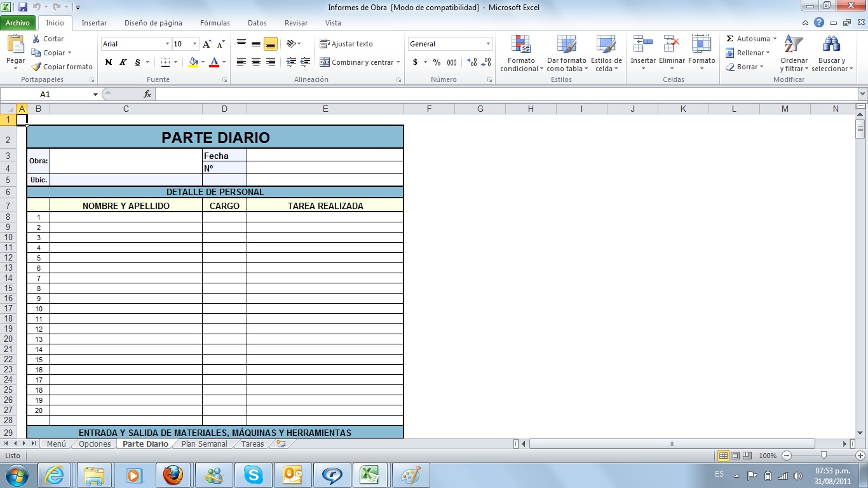The height and width of the screenshot is (488, 868).
Task: Decrease decimal places
Action: [x=487, y=62]
